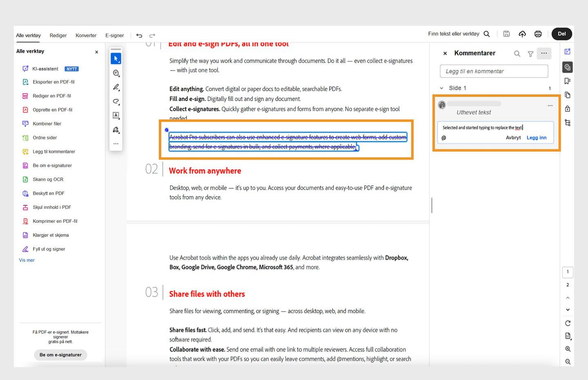
Task: Open Be om e-signaturer in tools list
Action: 47,165
